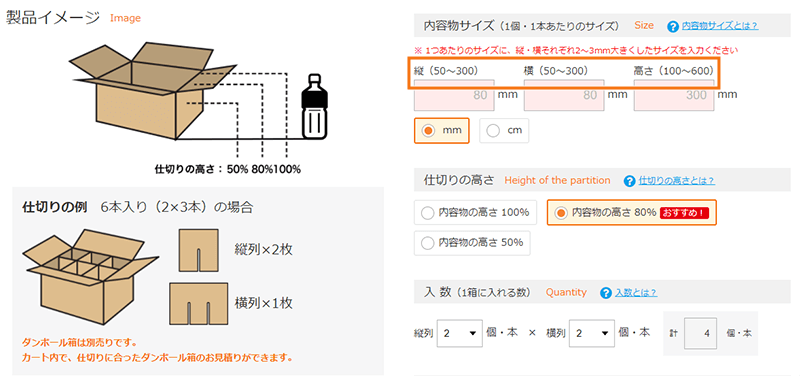Select the cm unit radio button

[x=504, y=131]
